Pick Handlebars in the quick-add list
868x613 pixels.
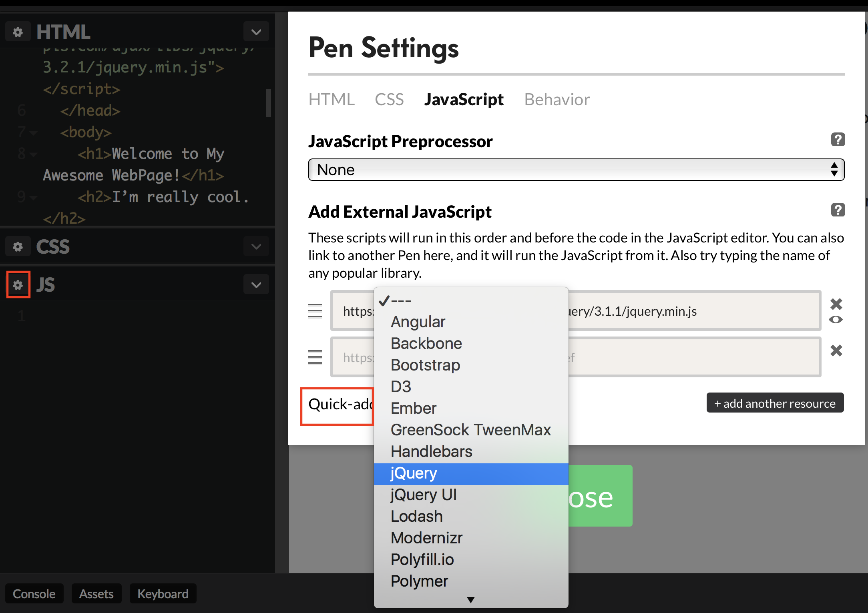click(x=471, y=451)
